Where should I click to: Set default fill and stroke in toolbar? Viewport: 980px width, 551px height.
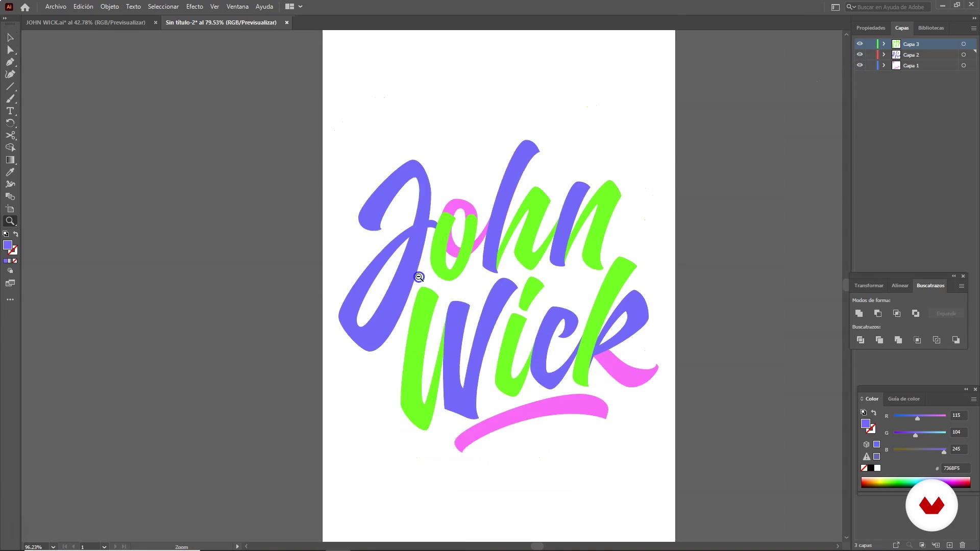(x=6, y=234)
